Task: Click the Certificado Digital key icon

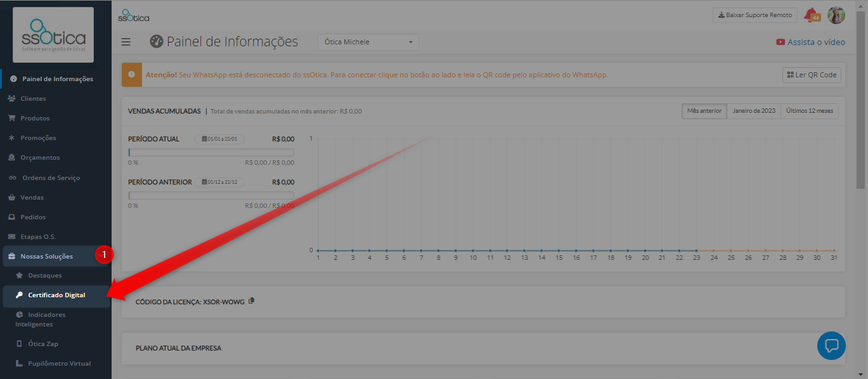Action: tap(20, 295)
